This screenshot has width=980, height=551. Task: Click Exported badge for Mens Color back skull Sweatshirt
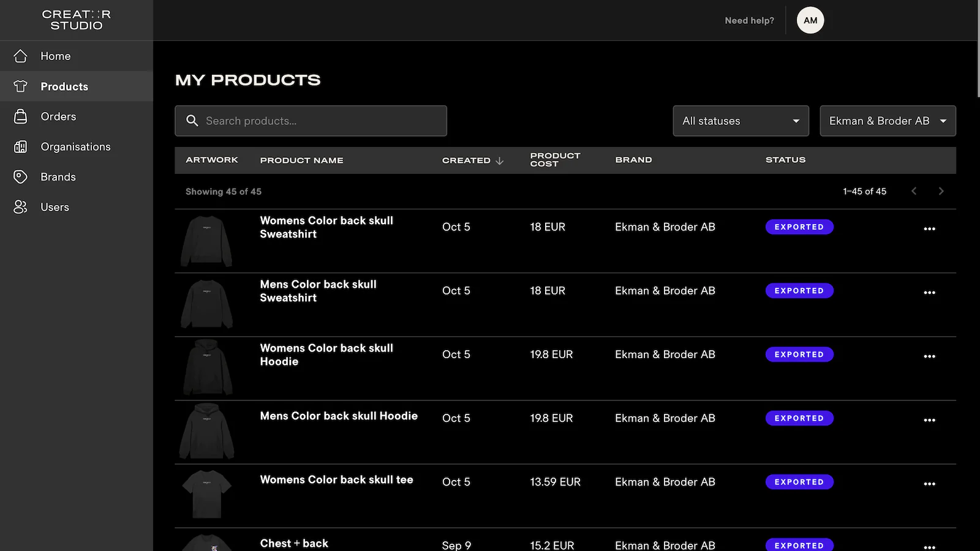point(799,290)
